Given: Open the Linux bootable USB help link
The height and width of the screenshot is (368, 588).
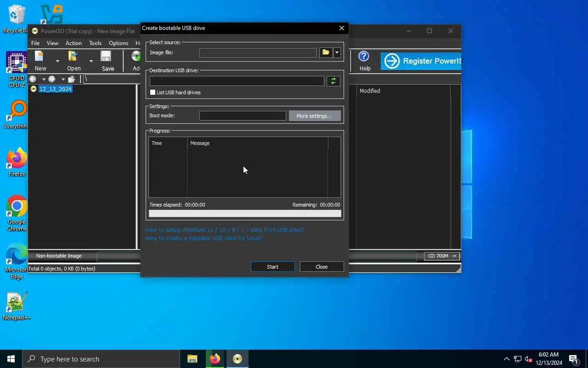Looking at the screenshot, I should point(204,238).
